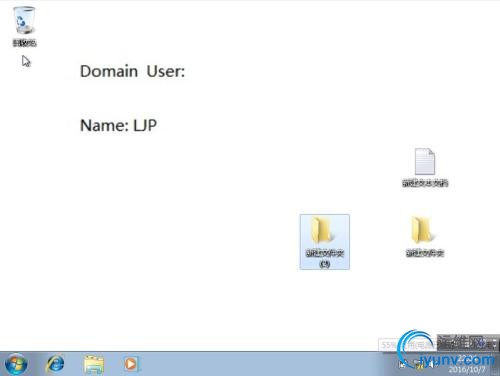Select the unhighlighted folder below the text document
This screenshot has height=376, width=500.
[424, 236]
